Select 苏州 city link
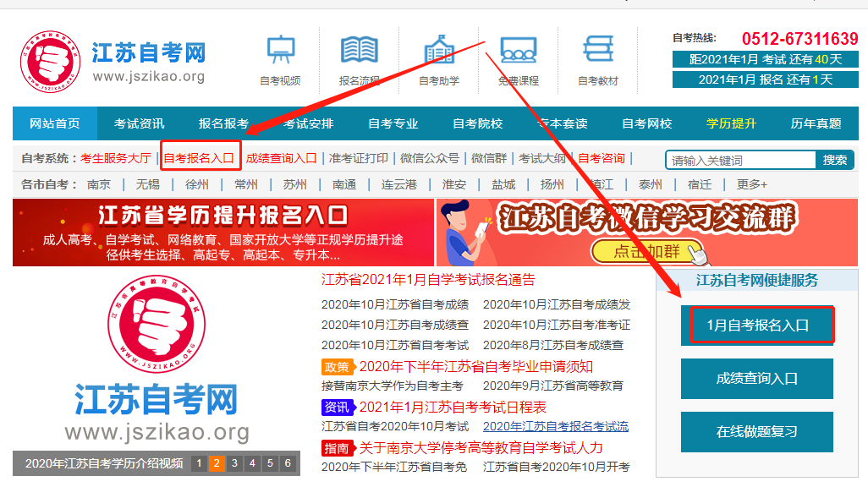 point(294,184)
